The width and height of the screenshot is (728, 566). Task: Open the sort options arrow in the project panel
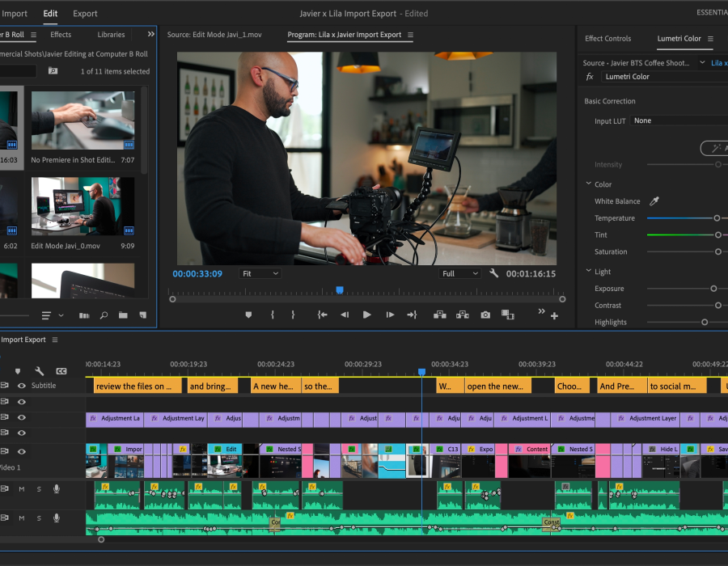click(x=61, y=315)
